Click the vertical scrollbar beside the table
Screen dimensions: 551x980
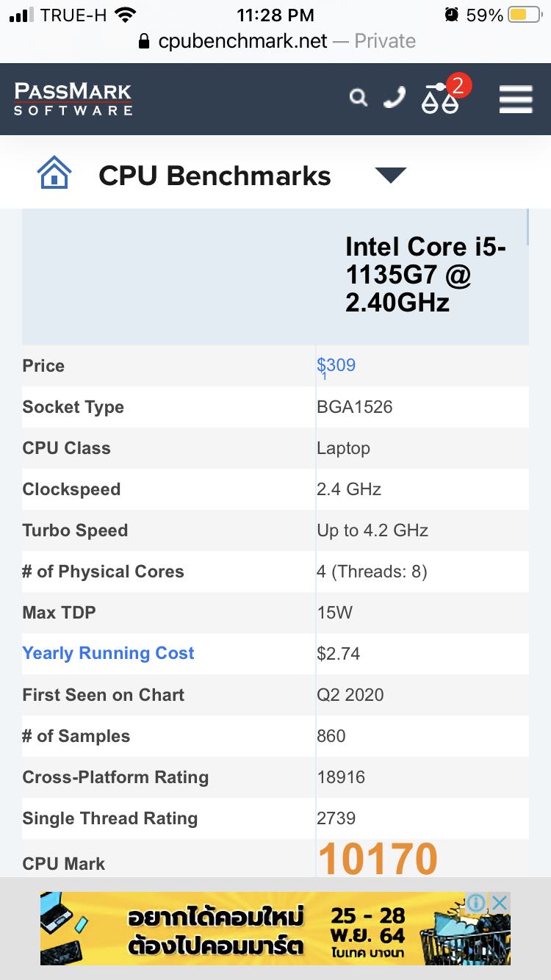527,228
